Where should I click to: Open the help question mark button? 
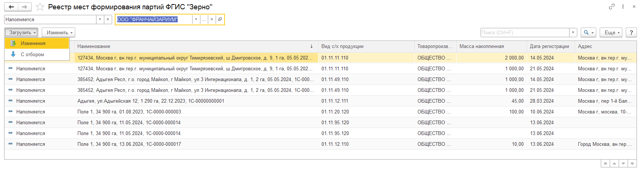tap(631, 32)
